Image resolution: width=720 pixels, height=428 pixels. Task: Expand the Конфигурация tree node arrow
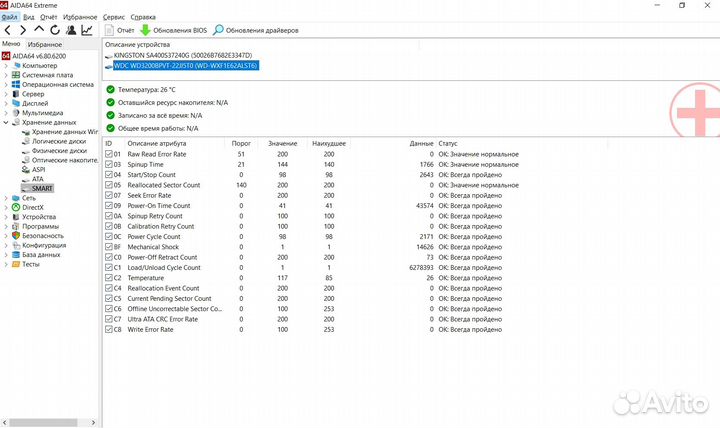tap(6, 245)
